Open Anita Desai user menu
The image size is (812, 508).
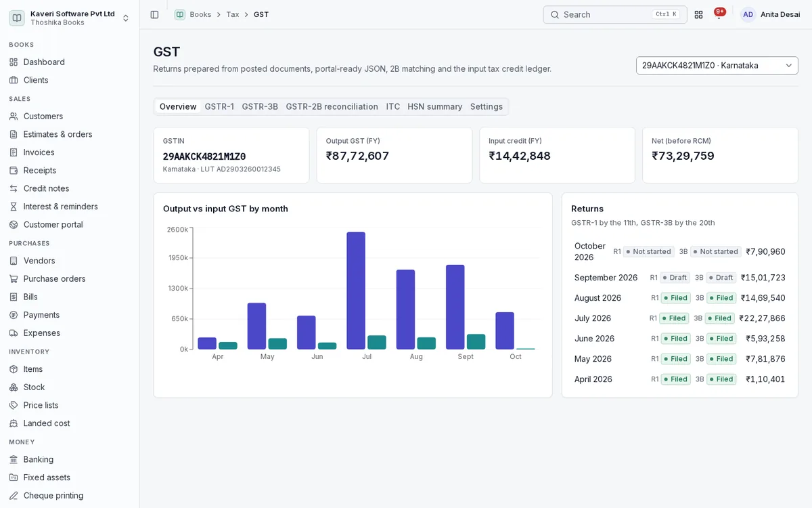pos(770,14)
